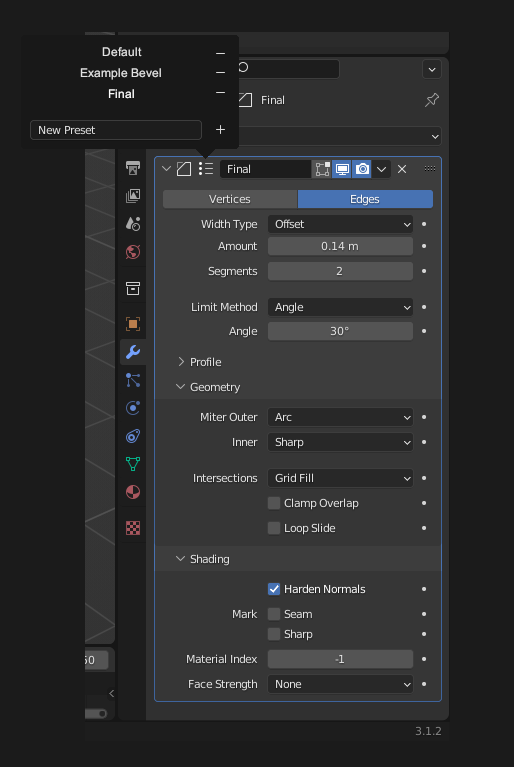Open the Width Type Offset dropdown

coord(340,224)
